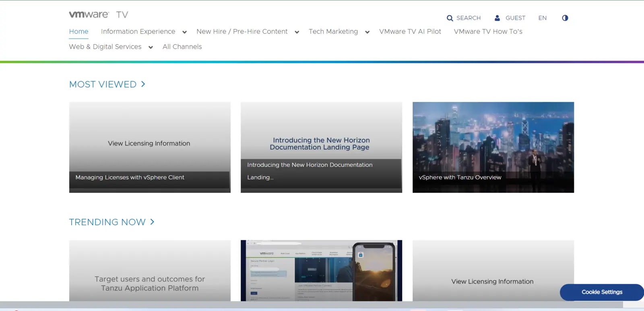Image resolution: width=644 pixels, height=311 pixels.
Task: Open the Most Viewed arrow chevron
Action: 143,84
